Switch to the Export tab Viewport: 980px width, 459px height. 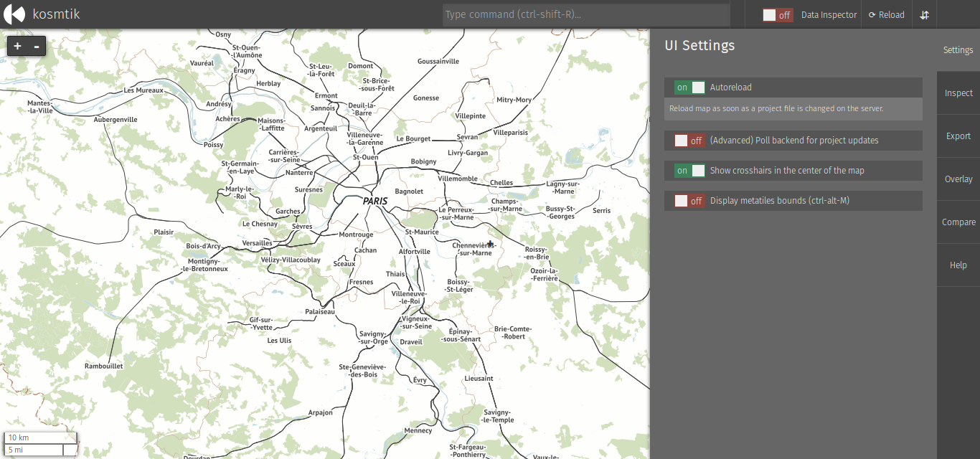tap(958, 136)
